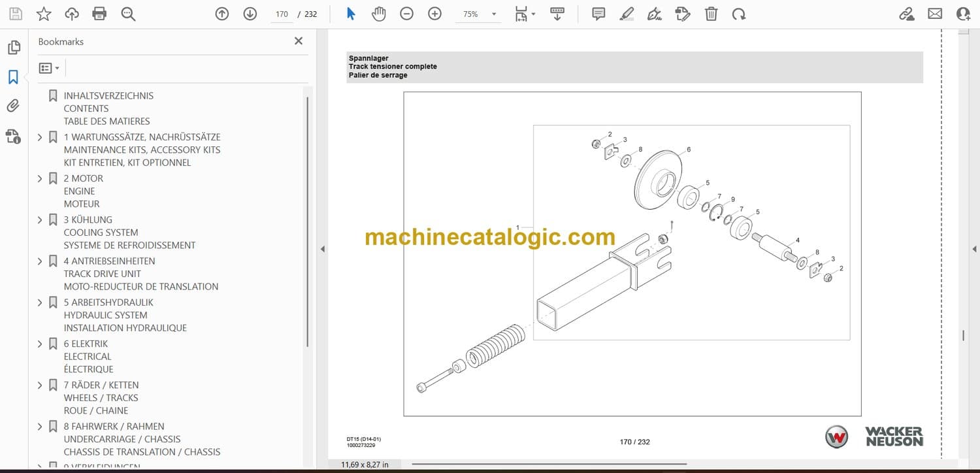Expand the 7 RÄDER / KETTEN bookmark
Image resolution: width=980 pixels, height=473 pixels.
40,385
